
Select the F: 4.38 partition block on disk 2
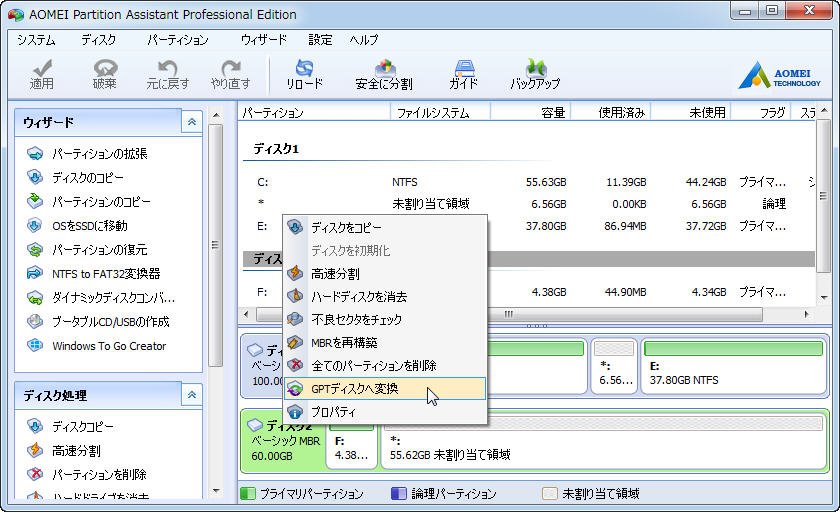point(351,441)
